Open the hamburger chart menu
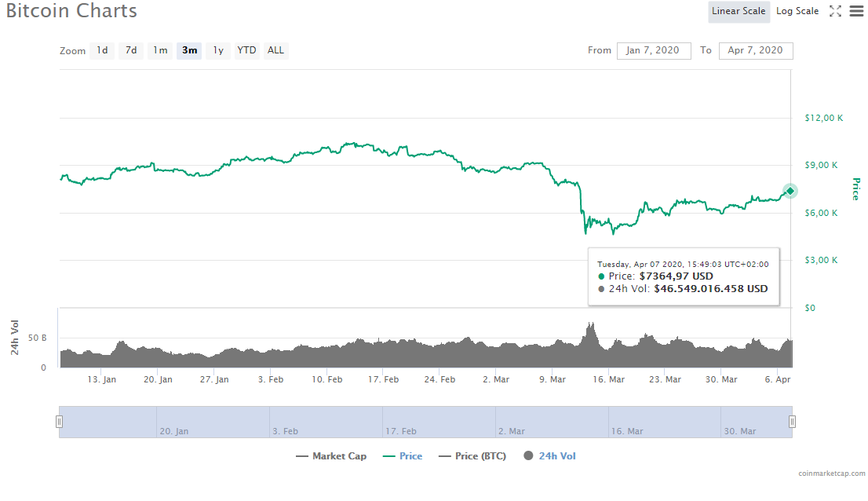This screenshot has width=868, height=501. (855, 11)
